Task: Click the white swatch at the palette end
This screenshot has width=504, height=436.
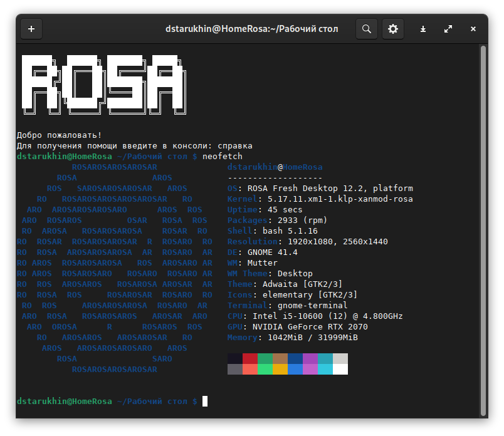Action: point(340,369)
